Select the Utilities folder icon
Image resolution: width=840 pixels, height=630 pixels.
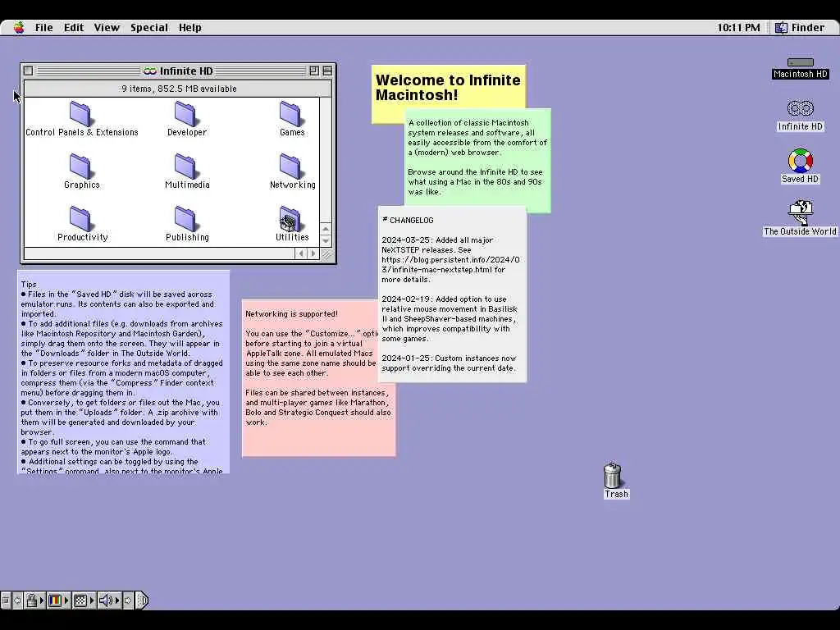tap(291, 218)
